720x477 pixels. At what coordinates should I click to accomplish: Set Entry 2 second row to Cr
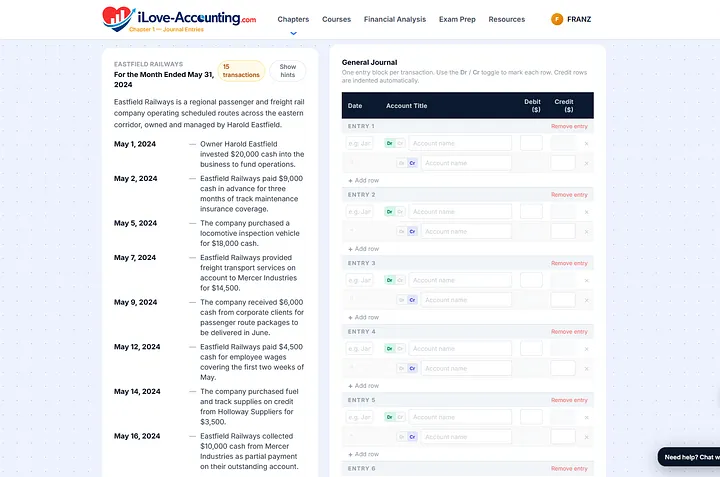(x=412, y=231)
